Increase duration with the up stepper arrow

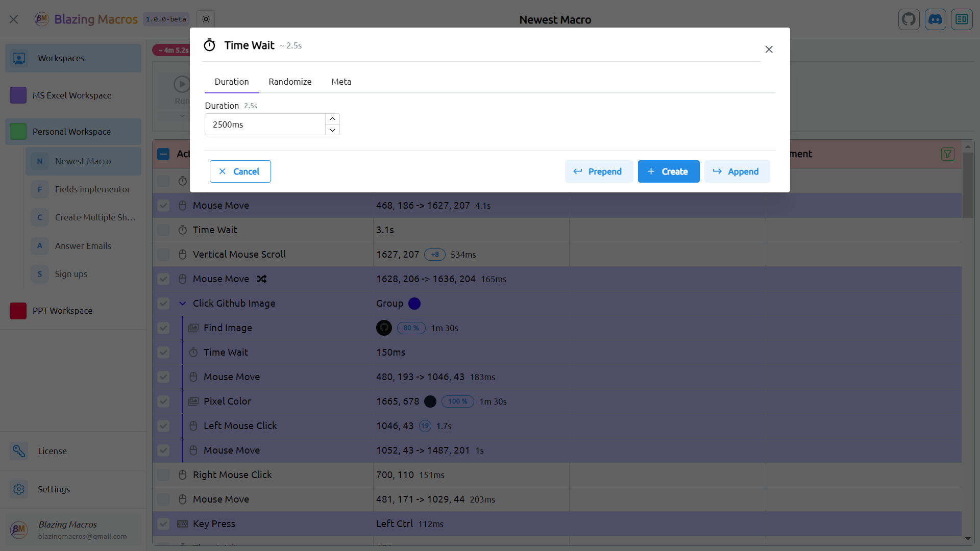pos(332,119)
